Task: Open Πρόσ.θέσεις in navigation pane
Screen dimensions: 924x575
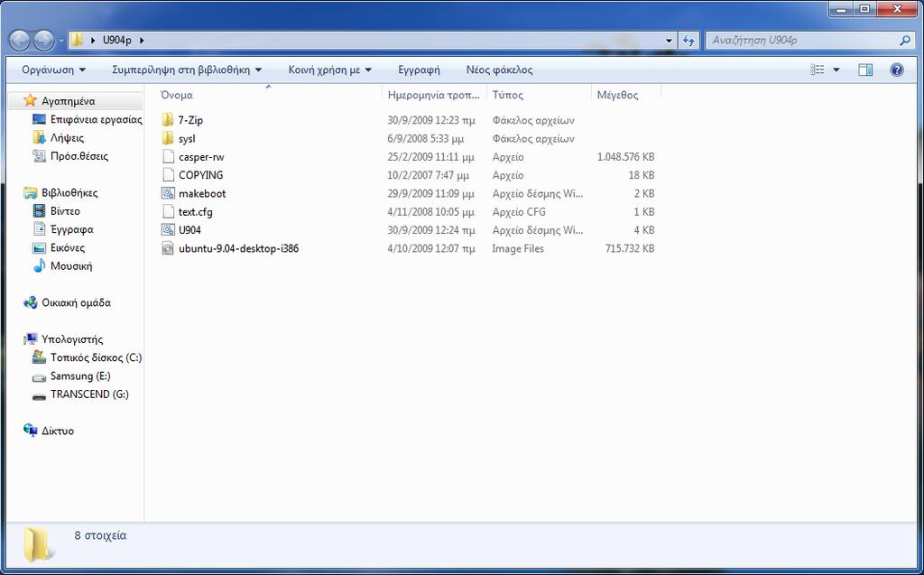Action: click(79, 156)
